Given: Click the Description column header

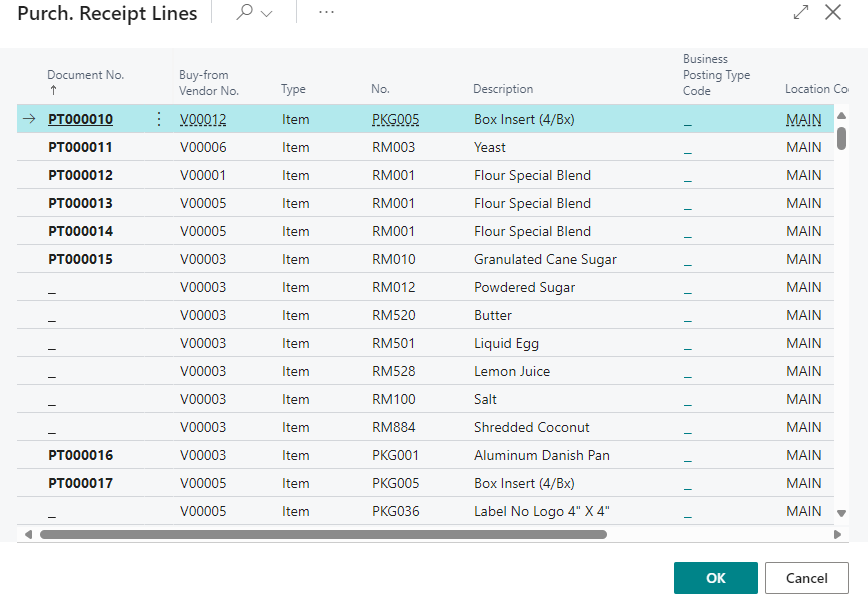Looking at the screenshot, I should [x=503, y=89].
